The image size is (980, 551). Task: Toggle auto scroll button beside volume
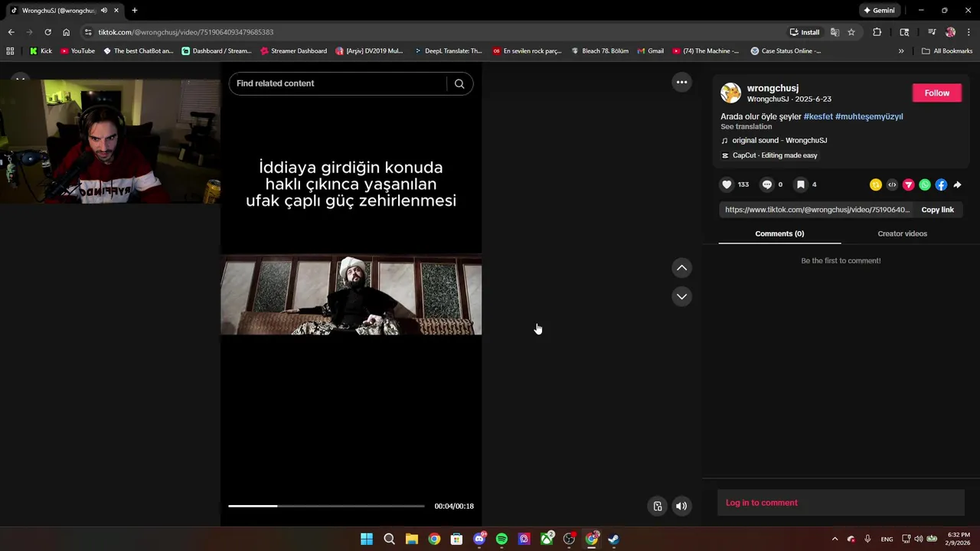click(657, 506)
